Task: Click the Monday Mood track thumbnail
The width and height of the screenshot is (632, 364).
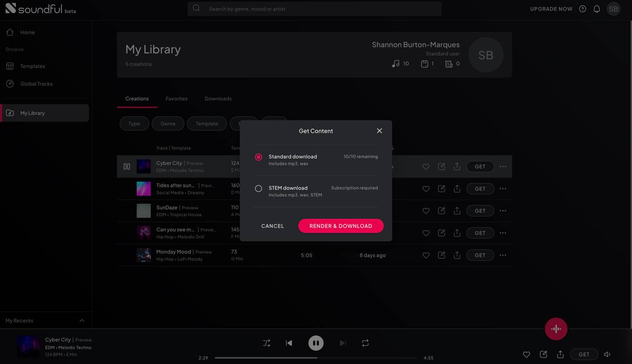Action: point(144,255)
